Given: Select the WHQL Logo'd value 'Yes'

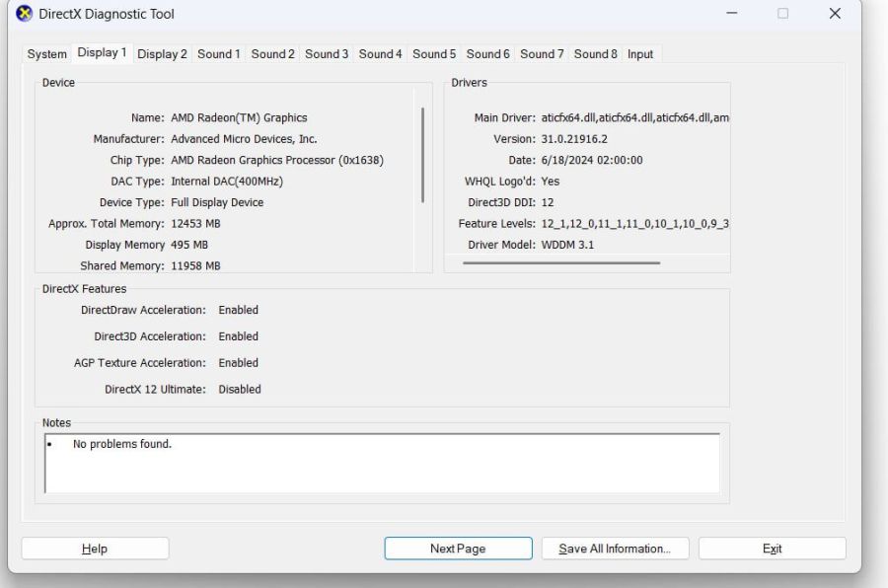Looking at the screenshot, I should coord(551,182).
